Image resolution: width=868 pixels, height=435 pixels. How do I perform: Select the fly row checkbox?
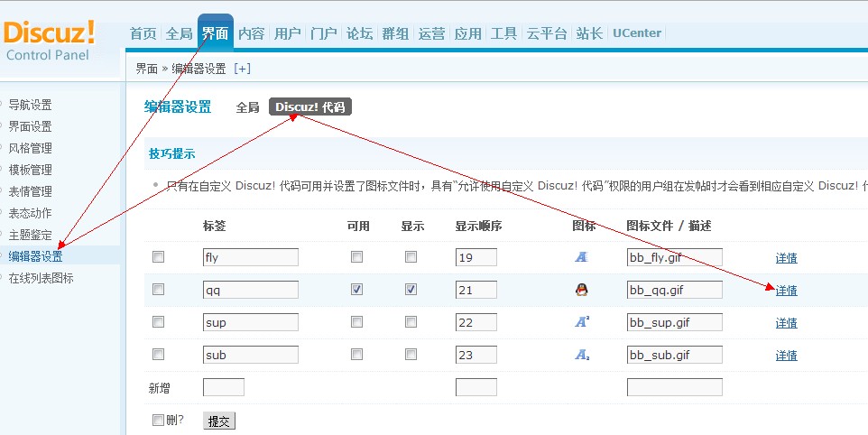158,257
